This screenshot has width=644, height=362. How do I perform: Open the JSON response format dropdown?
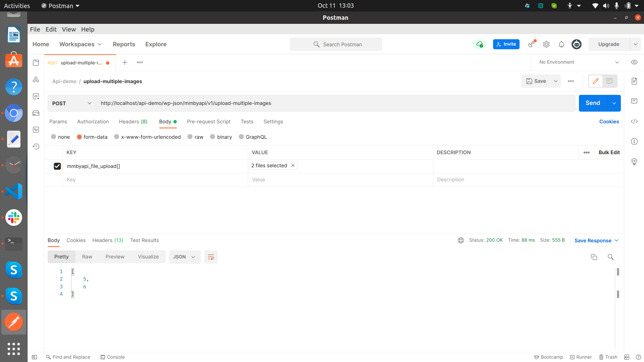coord(184,257)
